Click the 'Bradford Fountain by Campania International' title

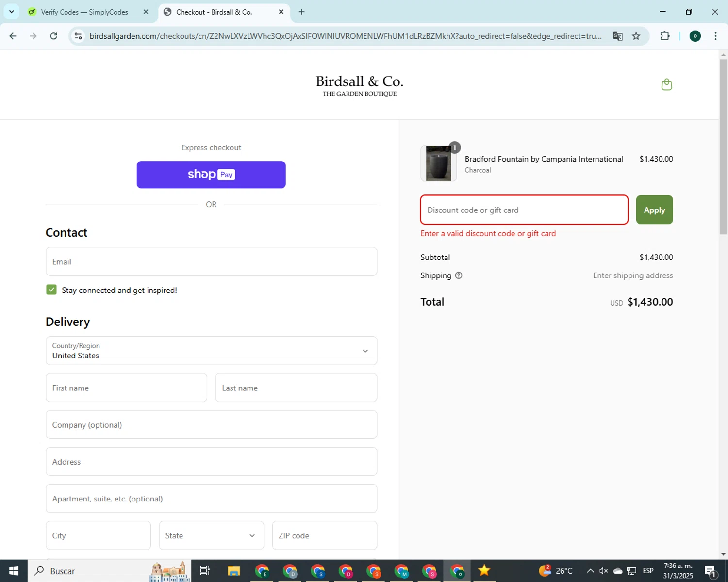point(544,159)
